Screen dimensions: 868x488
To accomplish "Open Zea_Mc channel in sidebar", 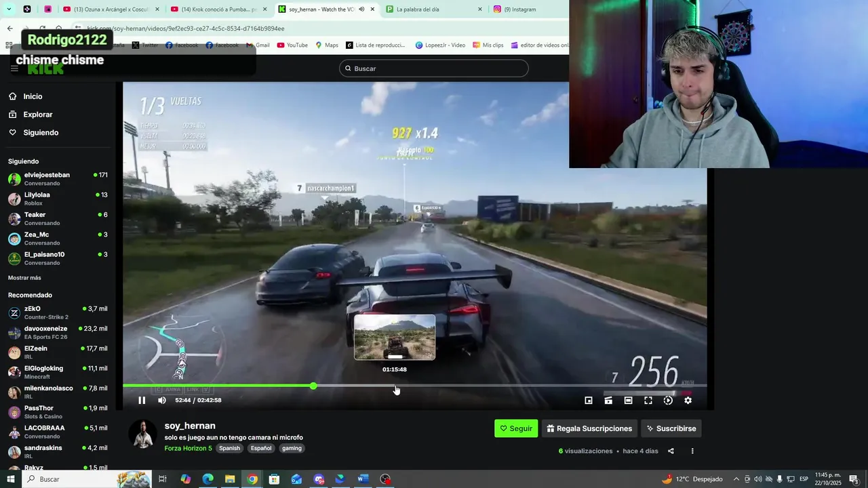I will [x=58, y=239].
